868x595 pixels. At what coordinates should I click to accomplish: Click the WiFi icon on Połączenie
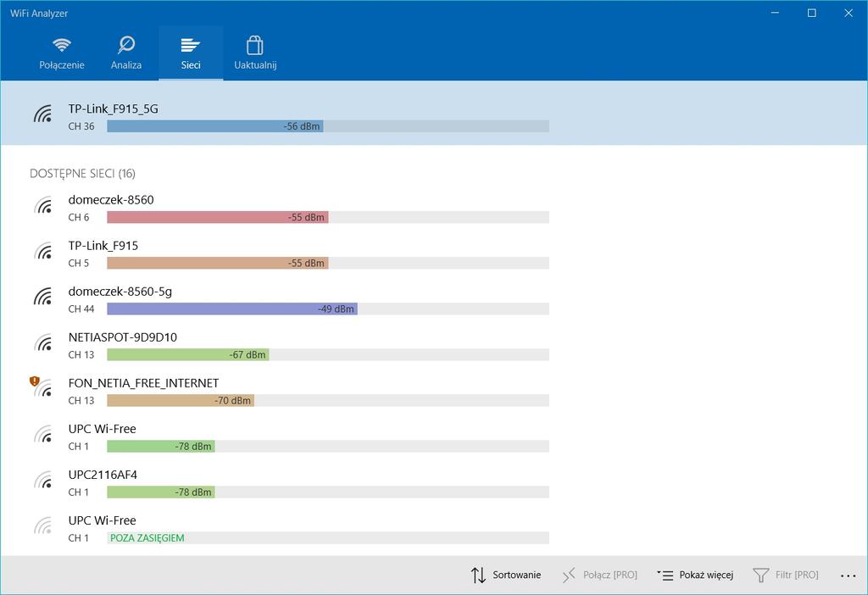point(61,45)
